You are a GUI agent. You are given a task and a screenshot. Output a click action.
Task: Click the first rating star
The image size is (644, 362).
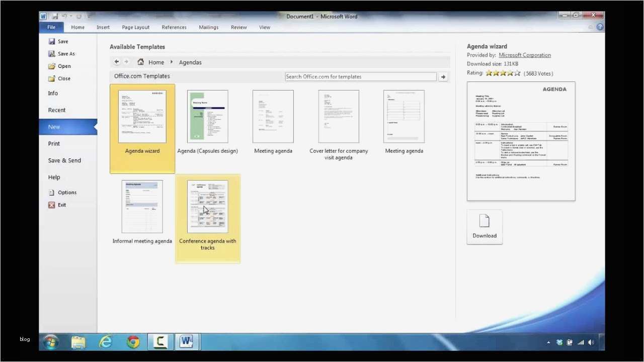tap(489, 73)
